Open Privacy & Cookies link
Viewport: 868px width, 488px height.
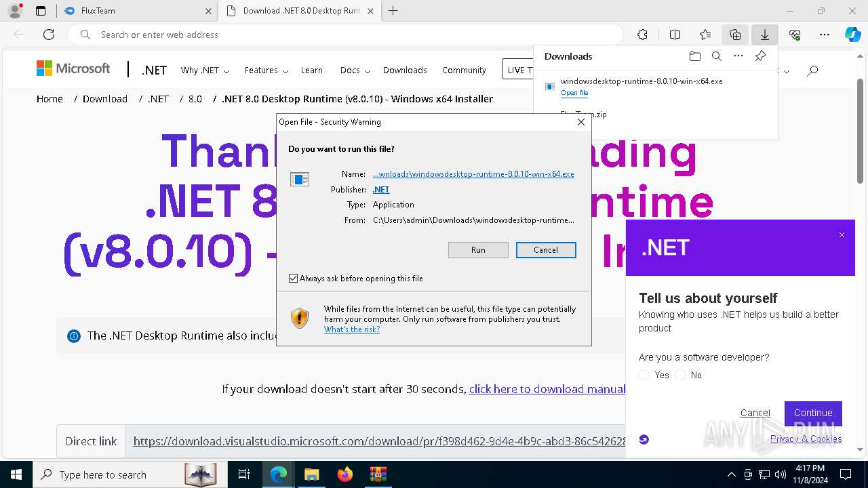[806, 439]
